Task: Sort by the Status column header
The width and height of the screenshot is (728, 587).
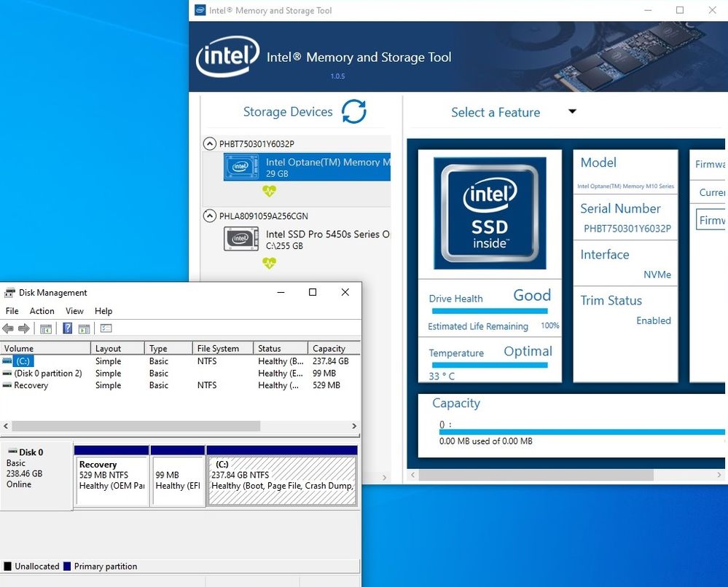Action: tap(281, 348)
